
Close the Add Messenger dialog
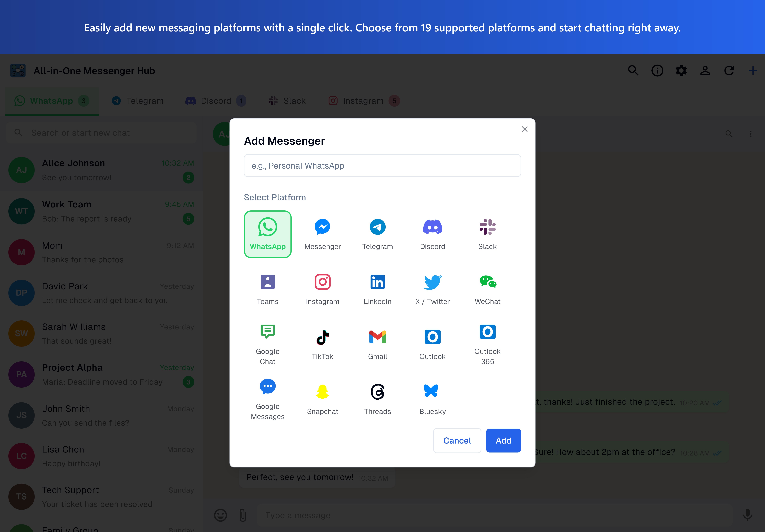pos(524,129)
